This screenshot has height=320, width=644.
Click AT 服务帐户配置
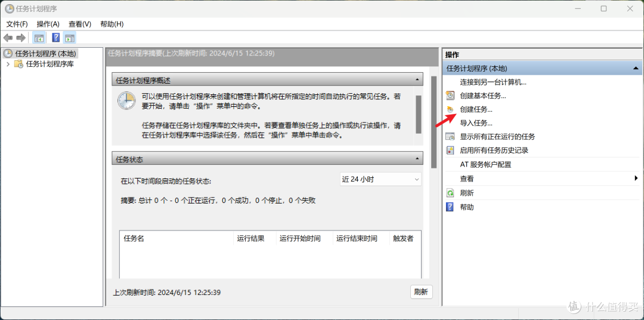click(x=485, y=165)
